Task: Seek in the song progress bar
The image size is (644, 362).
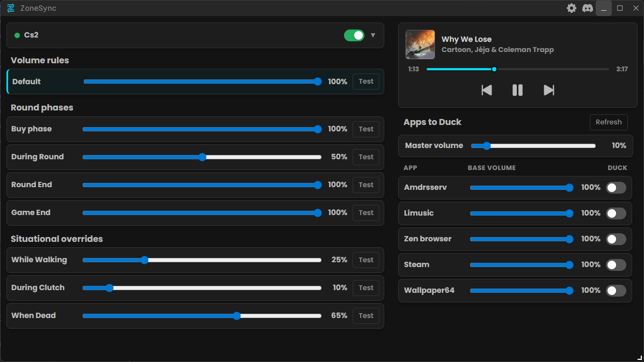Action: coord(518,69)
